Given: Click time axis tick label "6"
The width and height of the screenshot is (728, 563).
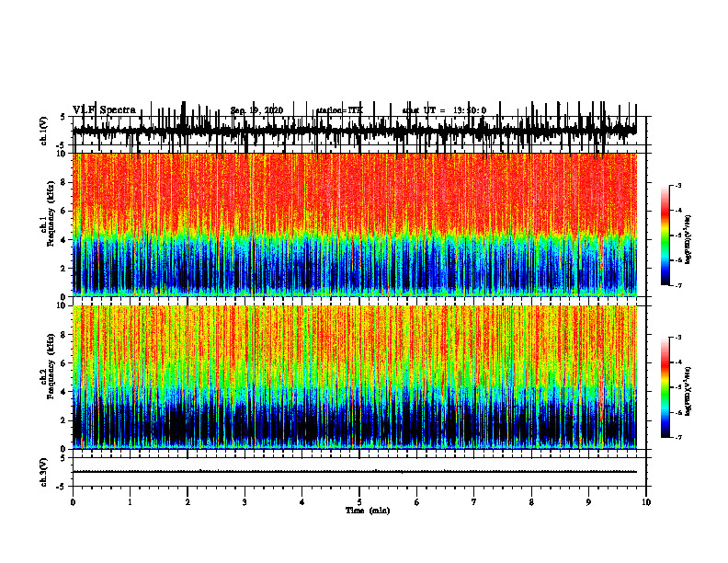Looking at the screenshot, I should [x=417, y=502].
